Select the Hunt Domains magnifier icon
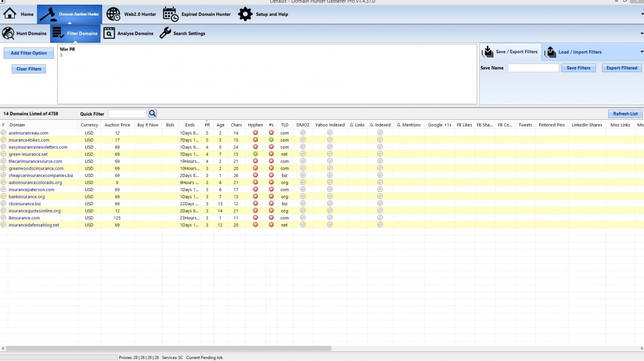 click(x=8, y=33)
